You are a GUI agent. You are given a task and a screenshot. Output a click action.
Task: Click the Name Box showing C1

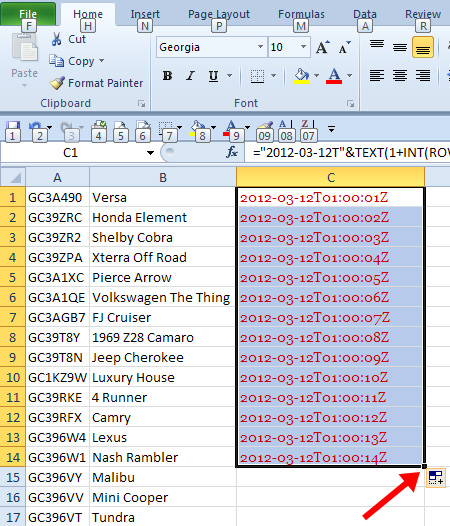(70, 153)
